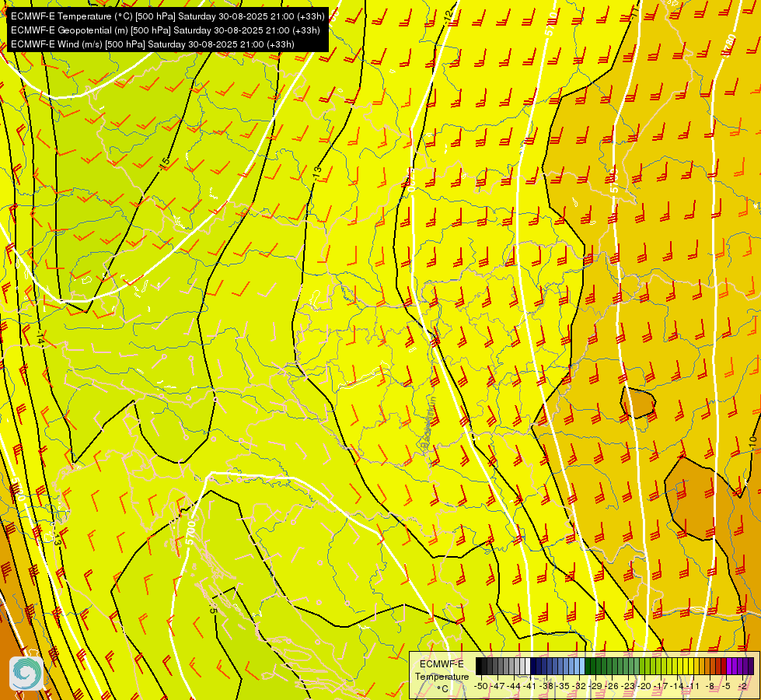Viewport: 761px width, 700px height.
Task: Select the ECMWF-E Wind 500 hPa title line
Action: coord(152,44)
